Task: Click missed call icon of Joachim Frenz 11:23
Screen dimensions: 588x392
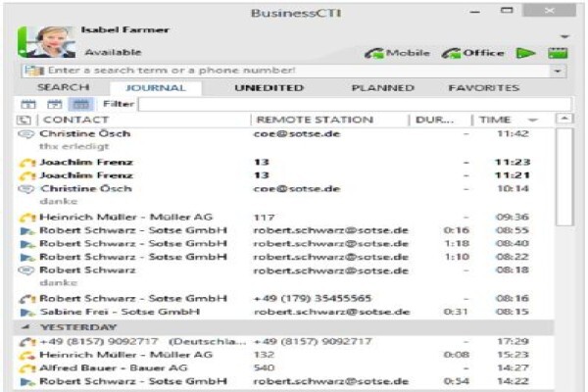Action: [27, 163]
